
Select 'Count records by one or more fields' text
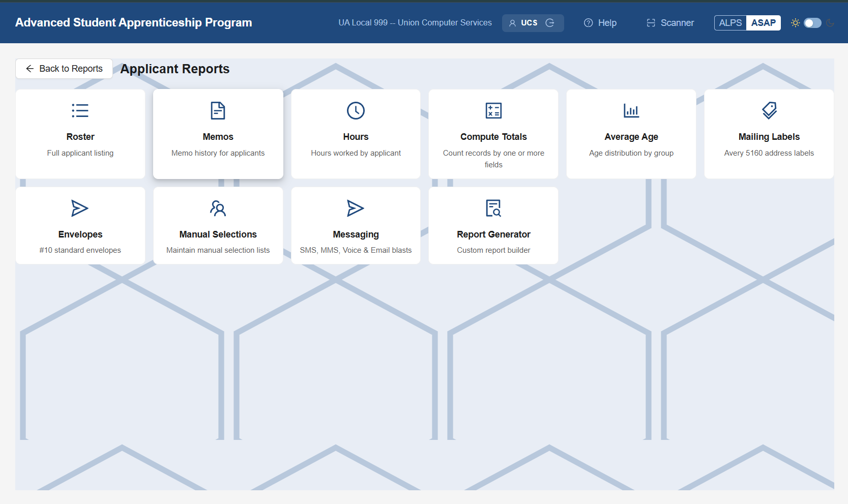coord(493,159)
